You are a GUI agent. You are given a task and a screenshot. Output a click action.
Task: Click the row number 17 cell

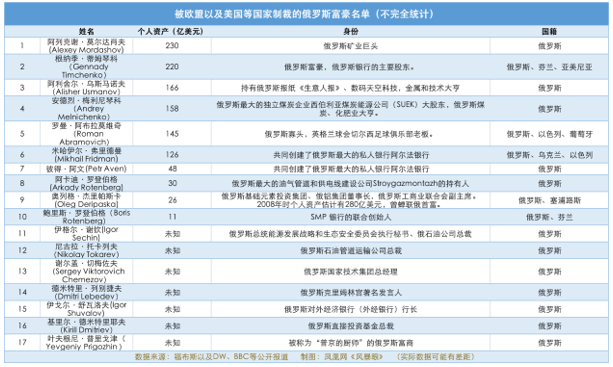22,342
